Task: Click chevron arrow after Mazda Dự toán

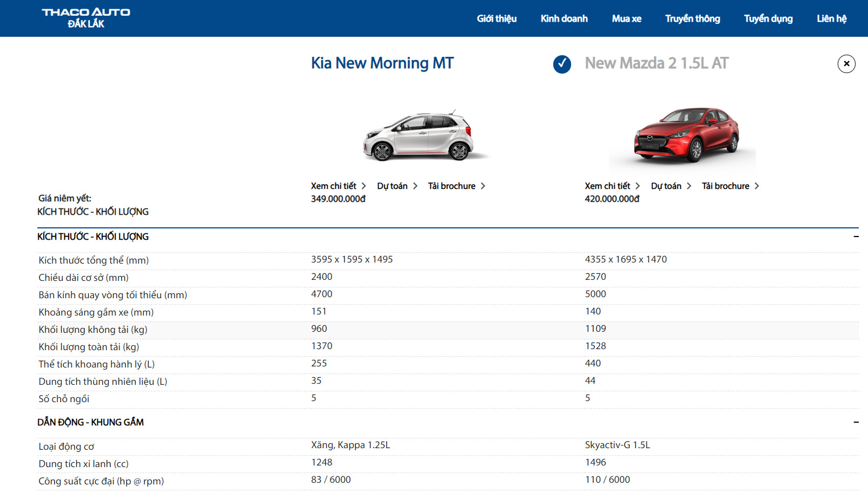Action: coord(689,186)
